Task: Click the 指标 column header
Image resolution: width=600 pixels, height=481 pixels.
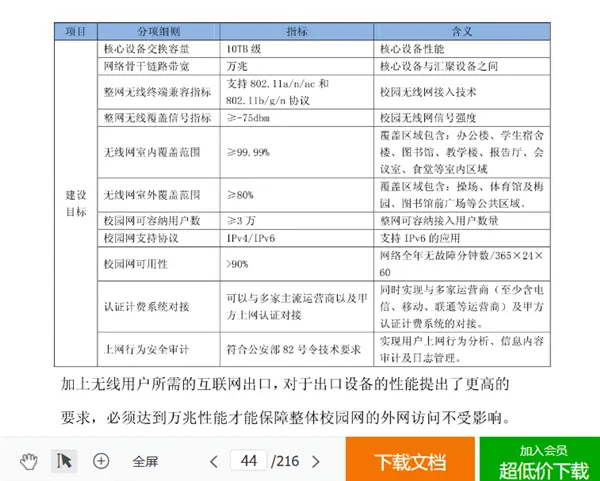Action: tap(297, 32)
